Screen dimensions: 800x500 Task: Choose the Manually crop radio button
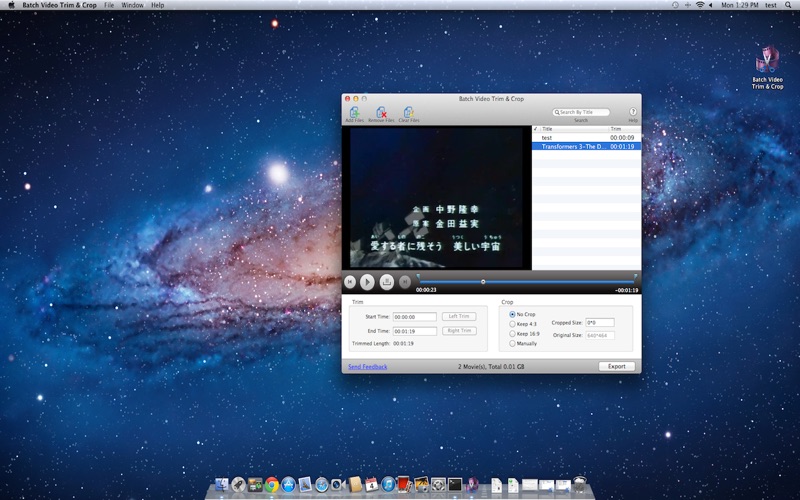(x=513, y=344)
